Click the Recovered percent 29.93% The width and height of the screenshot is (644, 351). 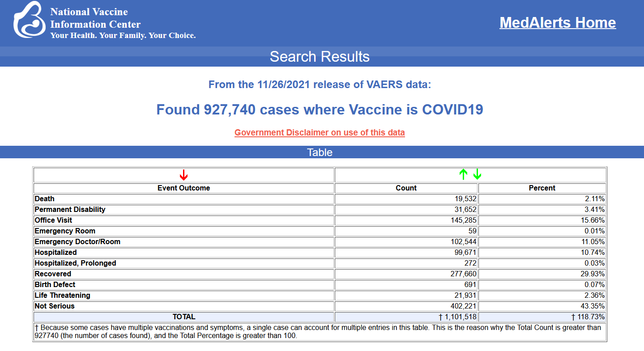pyautogui.click(x=593, y=274)
